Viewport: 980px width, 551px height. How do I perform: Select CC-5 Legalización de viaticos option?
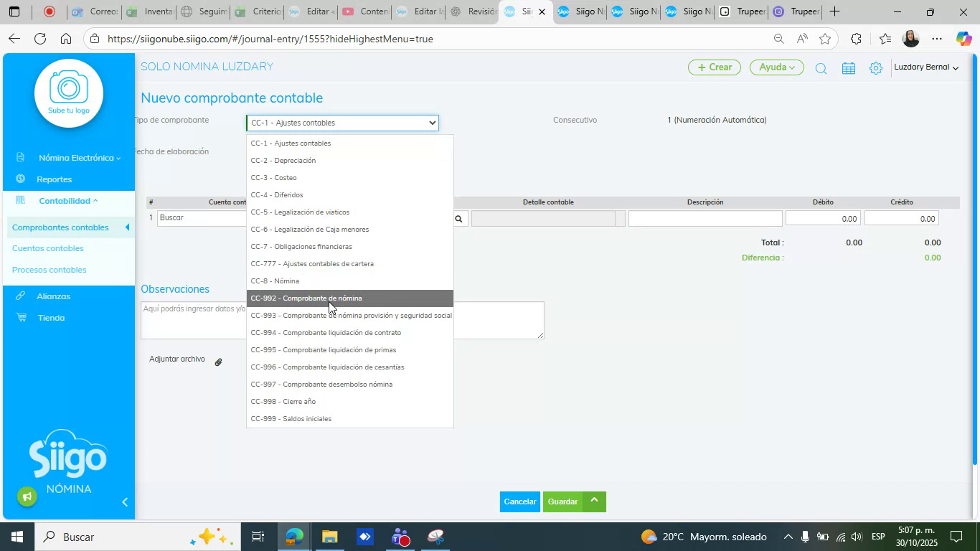(350, 212)
